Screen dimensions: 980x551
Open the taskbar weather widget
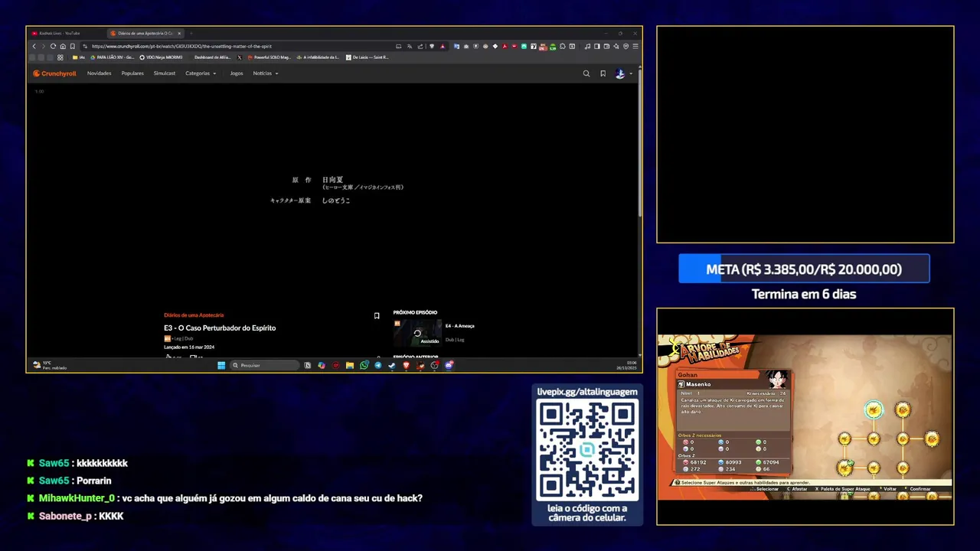(49, 365)
